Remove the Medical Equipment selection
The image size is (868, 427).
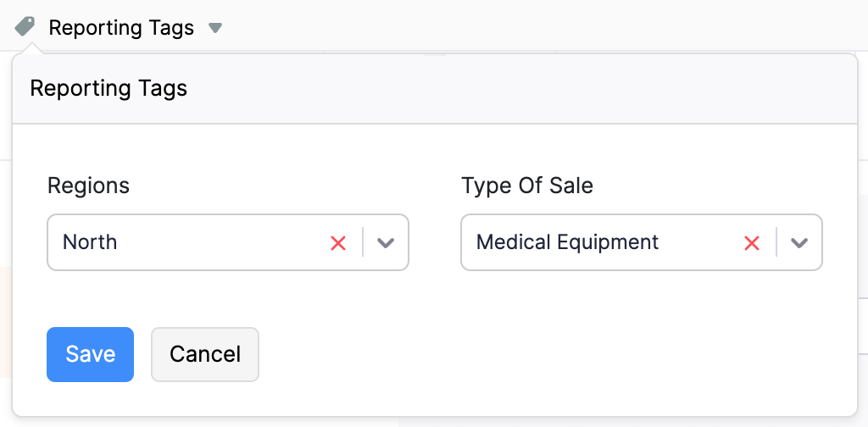tap(752, 243)
